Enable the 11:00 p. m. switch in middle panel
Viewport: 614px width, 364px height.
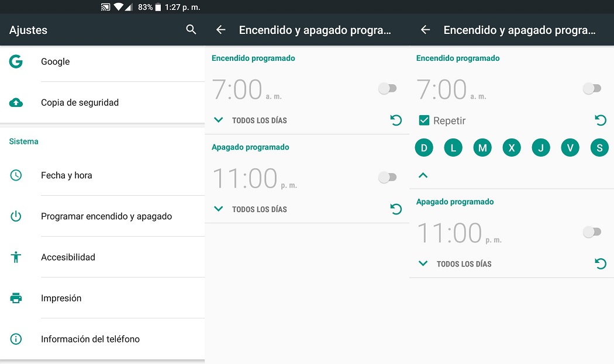coord(387,177)
